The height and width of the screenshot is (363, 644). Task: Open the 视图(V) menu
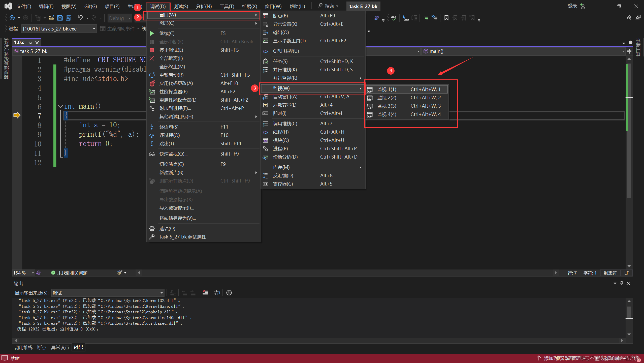click(69, 6)
